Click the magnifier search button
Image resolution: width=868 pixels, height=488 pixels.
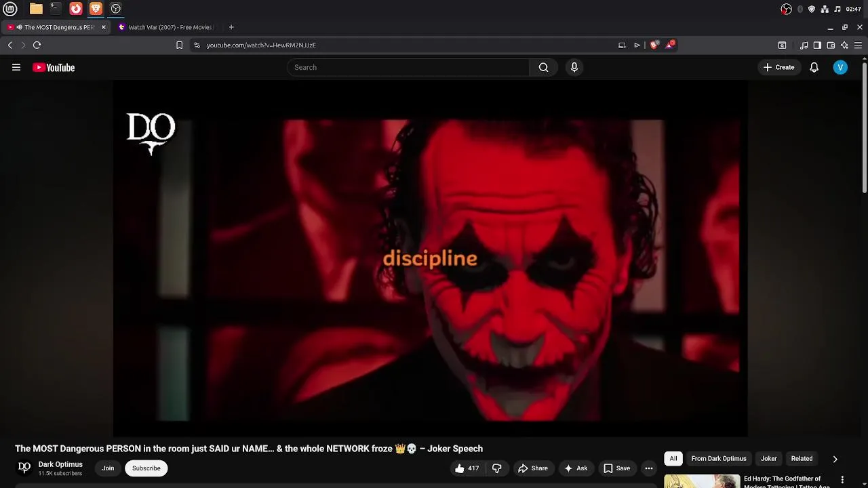tap(543, 67)
